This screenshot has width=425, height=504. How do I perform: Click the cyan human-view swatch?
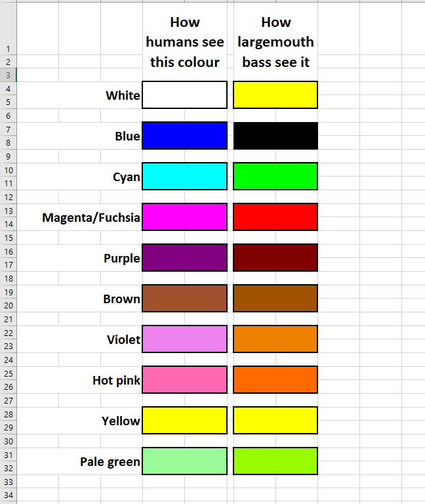coord(184,176)
